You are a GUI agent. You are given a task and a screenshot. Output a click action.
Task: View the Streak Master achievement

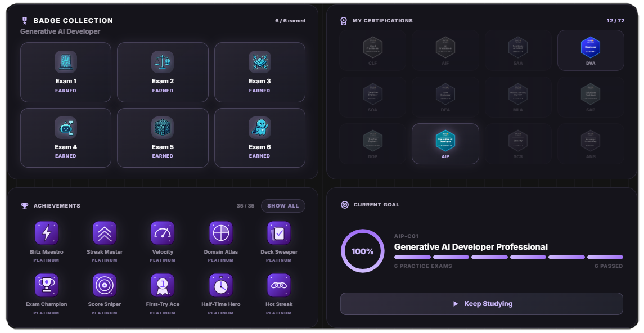pyautogui.click(x=104, y=241)
